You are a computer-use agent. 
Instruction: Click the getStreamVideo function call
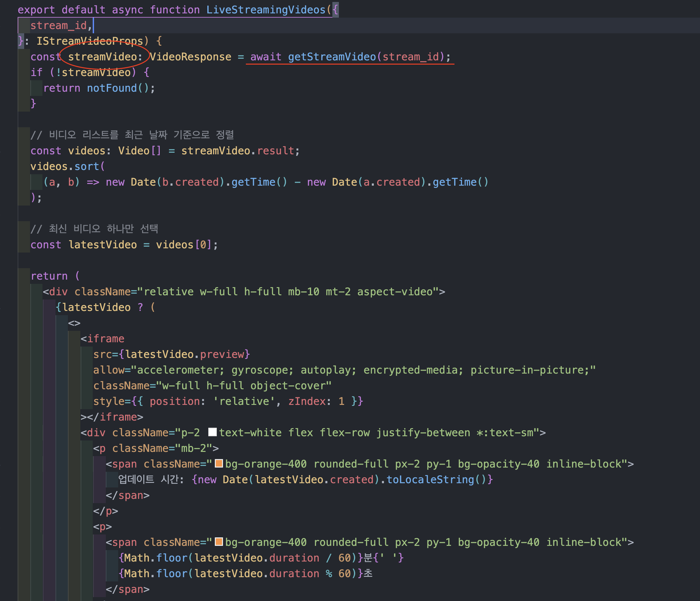pyautogui.click(x=332, y=57)
